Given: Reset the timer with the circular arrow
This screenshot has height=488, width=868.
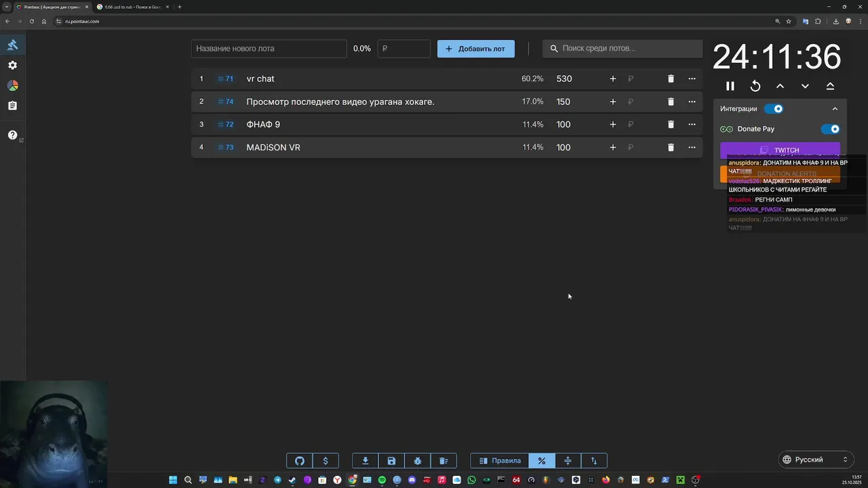Looking at the screenshot, I should (755, 86).
